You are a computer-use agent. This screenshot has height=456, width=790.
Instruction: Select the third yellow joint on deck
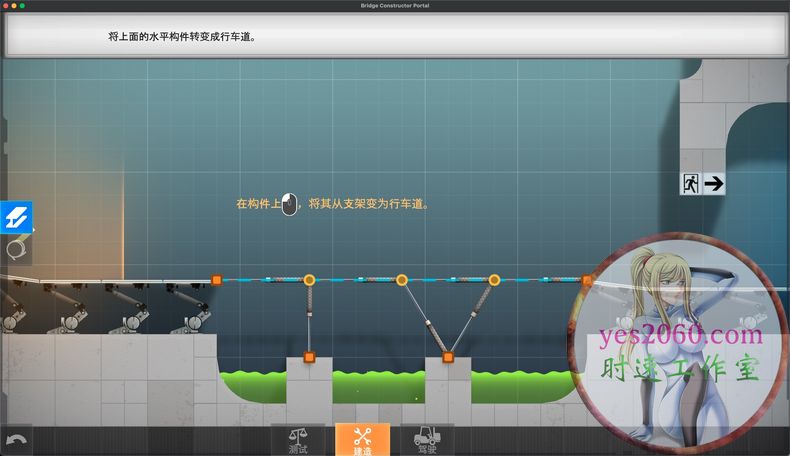pyautogui.click(x=494, y=281)
